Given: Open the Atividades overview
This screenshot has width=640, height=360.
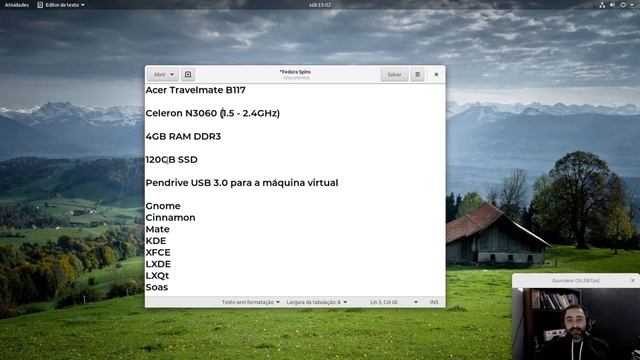Looking at the screenshot, I should (17, 5).
